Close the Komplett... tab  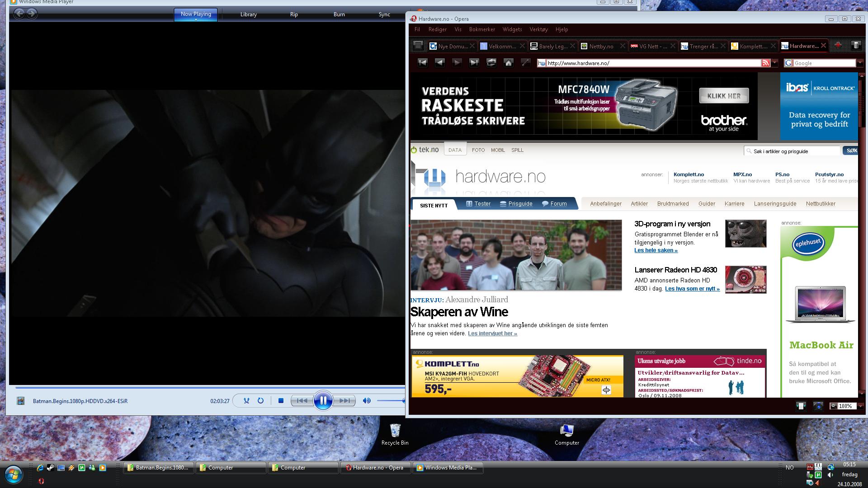pyautogui.click(x=773, y=46)
